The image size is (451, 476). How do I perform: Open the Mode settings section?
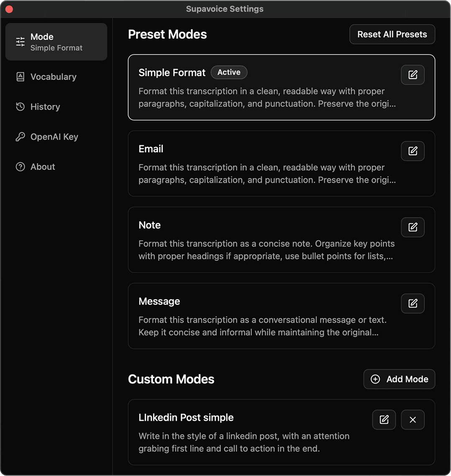(x=56, y=42)
